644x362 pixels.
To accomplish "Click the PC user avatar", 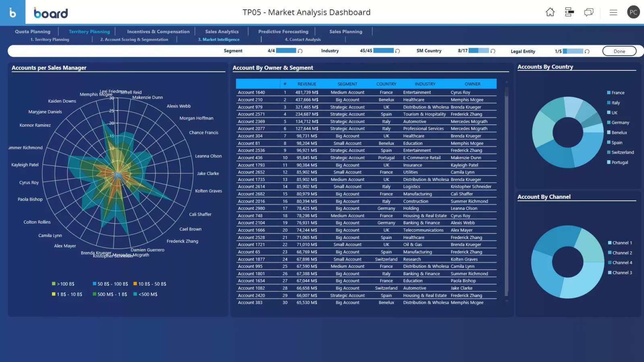I will tap(633, 12).
